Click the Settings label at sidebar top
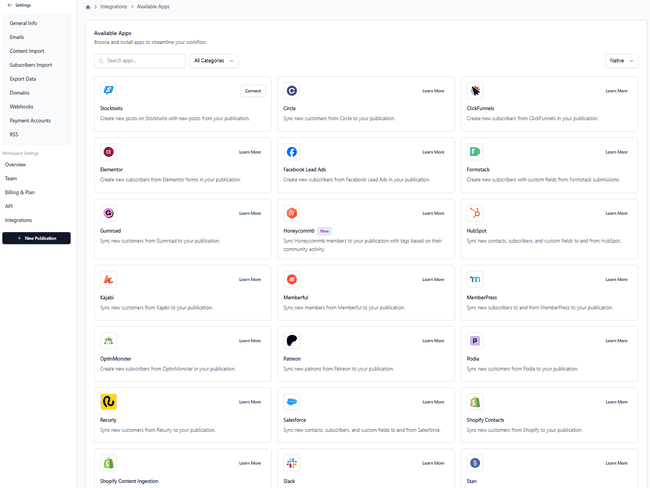Viewport: 650px width, 488px height. 23,5
